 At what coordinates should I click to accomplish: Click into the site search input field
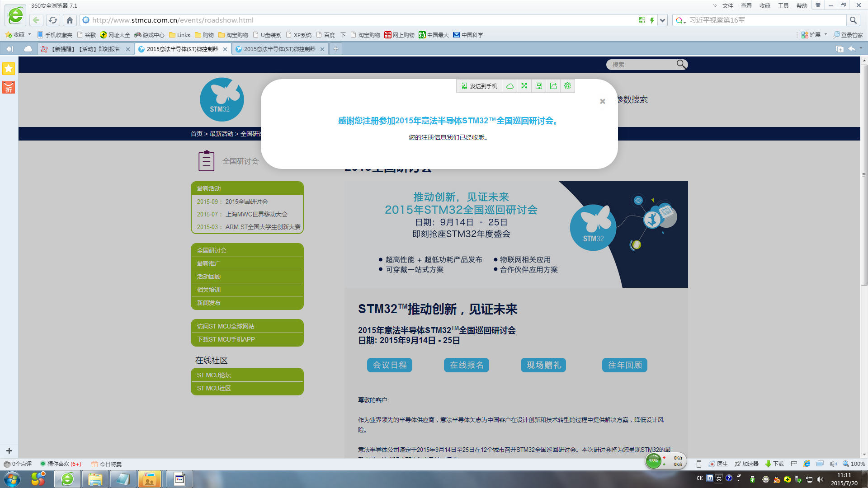click(x=642, y=65)
